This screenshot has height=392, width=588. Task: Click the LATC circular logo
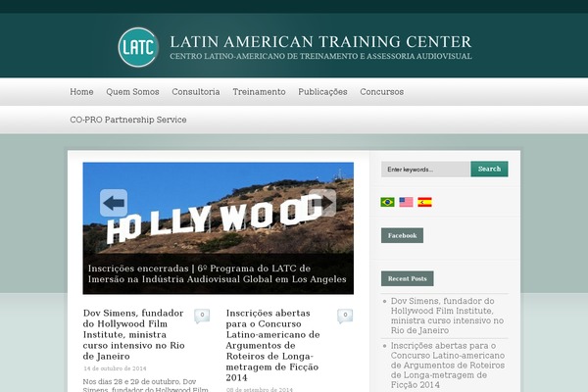[x=138, y=47]
